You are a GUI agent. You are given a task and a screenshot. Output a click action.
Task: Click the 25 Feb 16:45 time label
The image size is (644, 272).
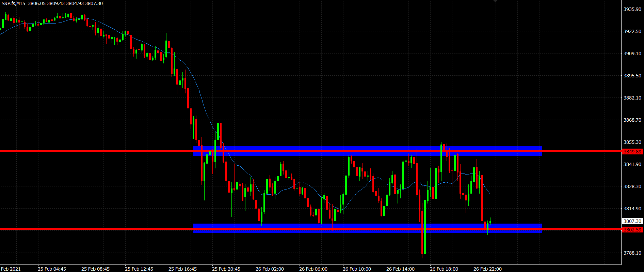[182, 269]
